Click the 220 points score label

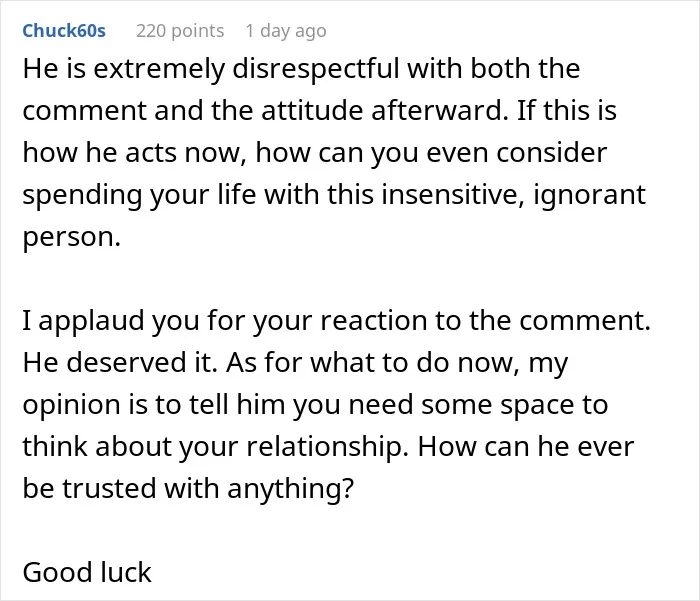pyautogui.click(x=180, y=31)
